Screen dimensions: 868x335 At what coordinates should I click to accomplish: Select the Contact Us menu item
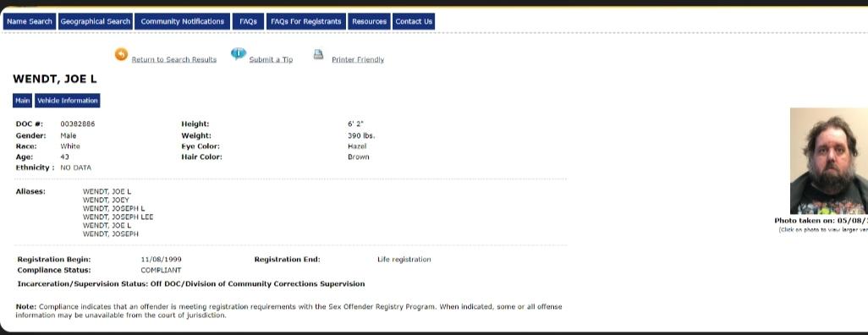[414, 22]
